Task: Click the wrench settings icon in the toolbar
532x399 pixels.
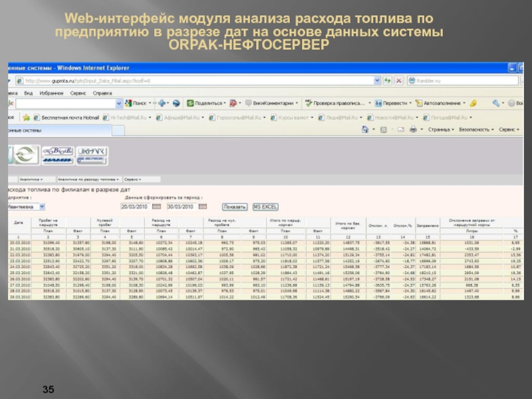Action: pyautogui.click(x=496, y=104)
